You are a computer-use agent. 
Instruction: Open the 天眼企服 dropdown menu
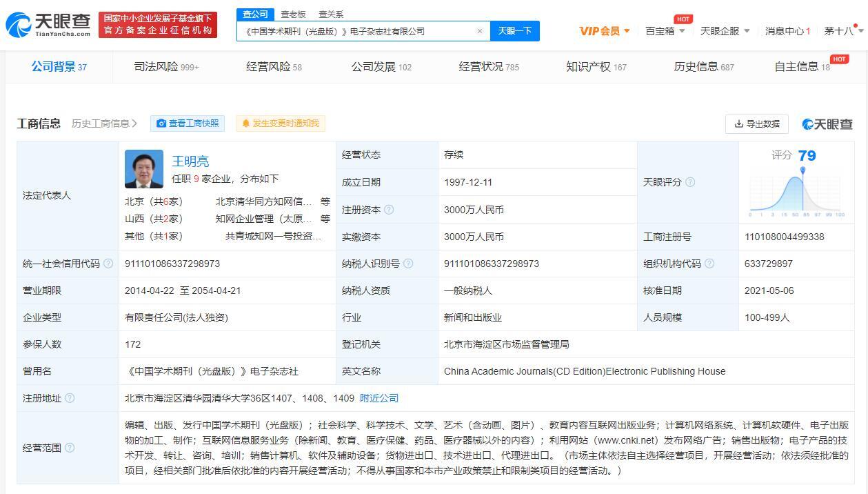click(x=725, y=31)
